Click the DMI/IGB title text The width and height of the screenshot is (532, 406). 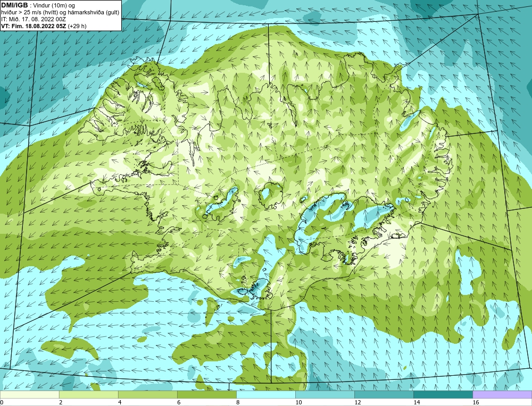(14, 5)
